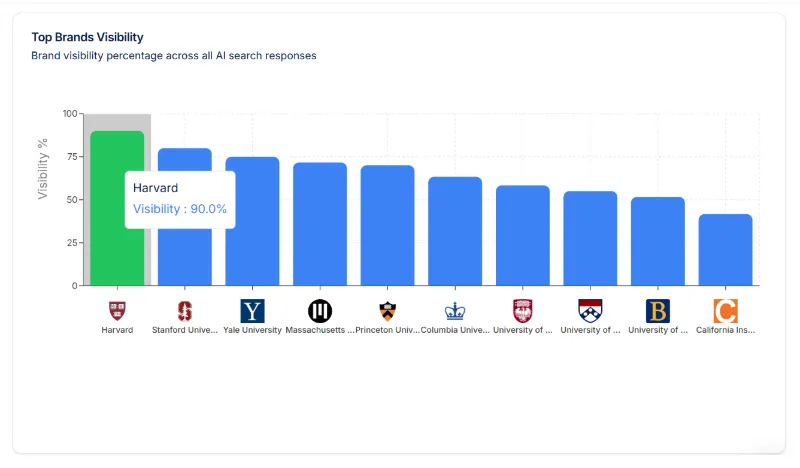Click the 'Top Brands Visibility' heading
The image size is (800, 468).
click(x=87, y=37)
